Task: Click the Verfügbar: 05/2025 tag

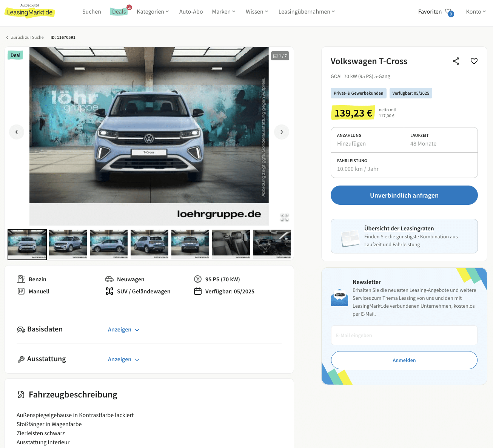Action: [411, 93]
